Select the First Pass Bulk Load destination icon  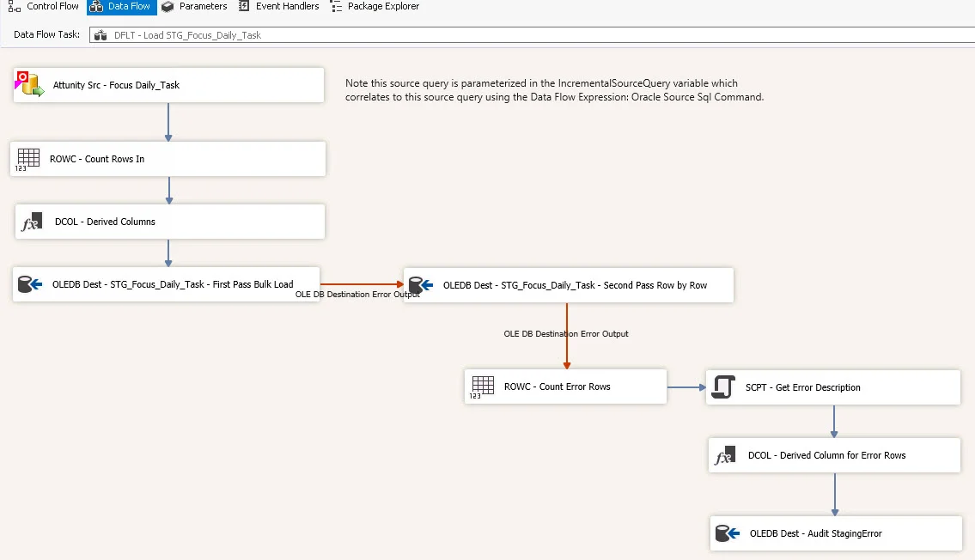(x=30, y=283)
